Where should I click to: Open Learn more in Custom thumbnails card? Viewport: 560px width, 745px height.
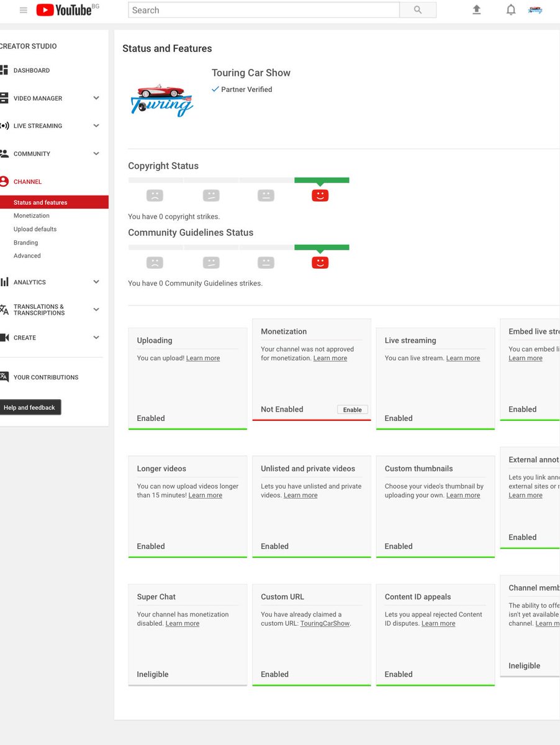463,495
